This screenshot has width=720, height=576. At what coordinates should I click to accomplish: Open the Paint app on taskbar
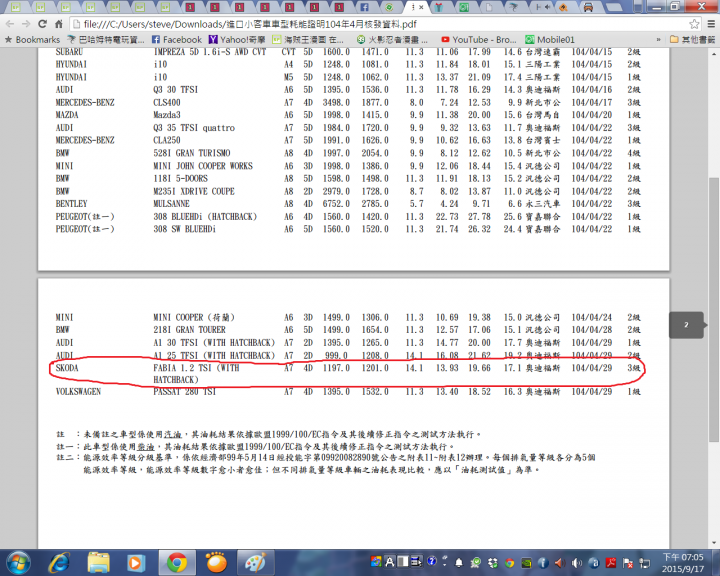255,563
